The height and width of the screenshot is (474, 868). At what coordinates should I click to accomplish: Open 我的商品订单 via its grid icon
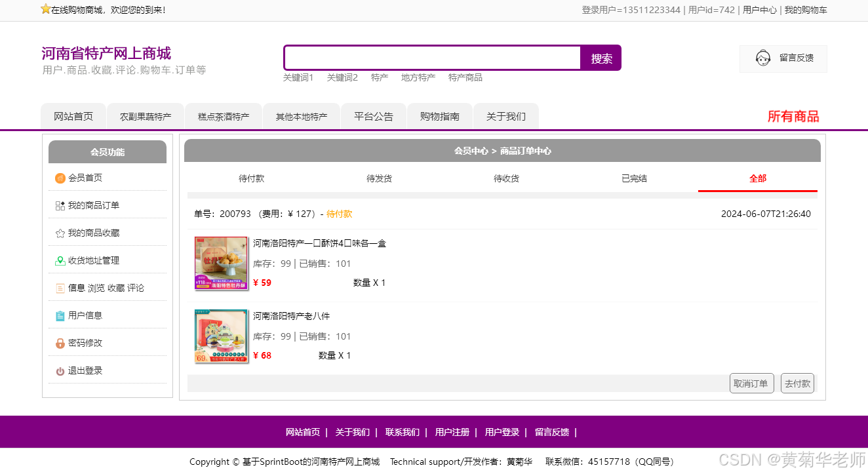click(60, 205)
